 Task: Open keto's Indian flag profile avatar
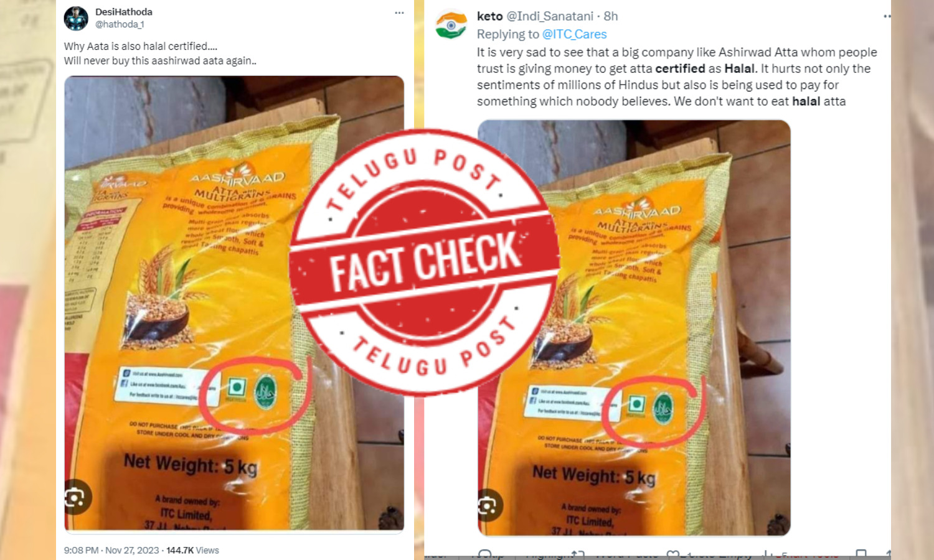click(451, 24)
